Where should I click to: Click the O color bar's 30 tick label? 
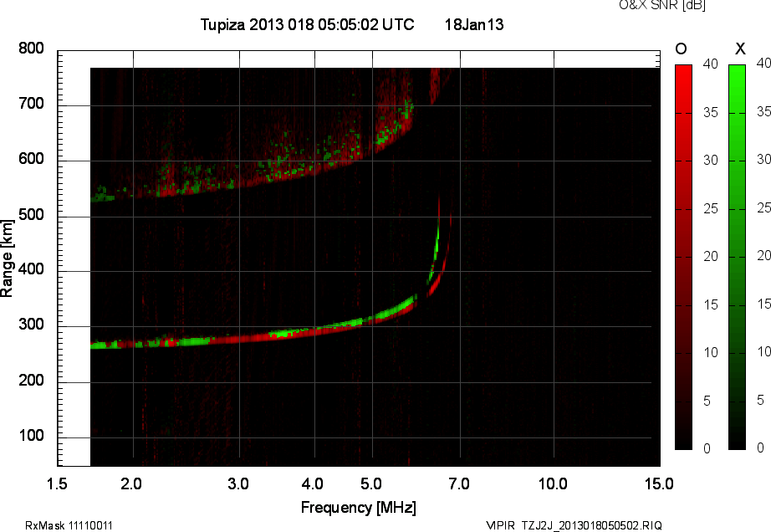[x=711, y=161]
